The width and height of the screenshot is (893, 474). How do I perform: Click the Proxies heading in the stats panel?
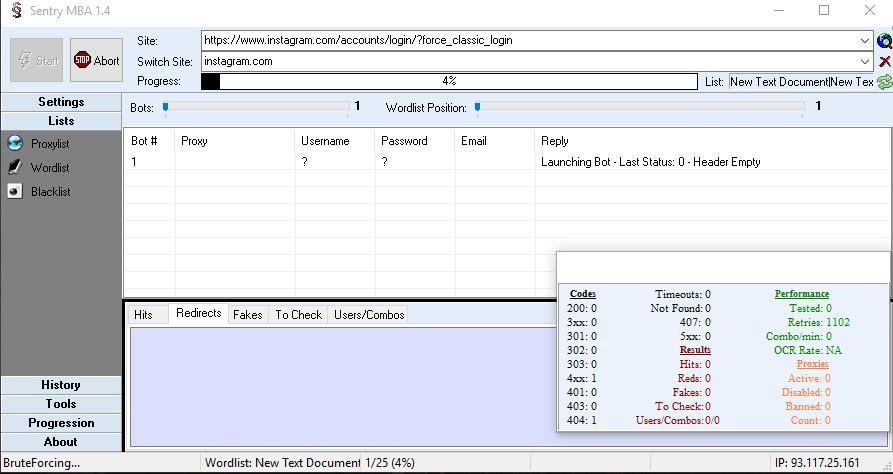813,364
